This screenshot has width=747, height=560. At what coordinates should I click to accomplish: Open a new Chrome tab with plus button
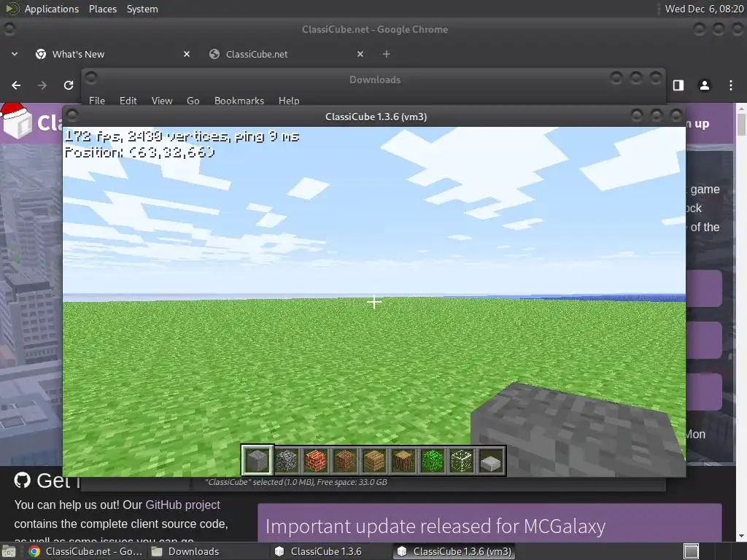pyautogui.click(x=387, y=54)
